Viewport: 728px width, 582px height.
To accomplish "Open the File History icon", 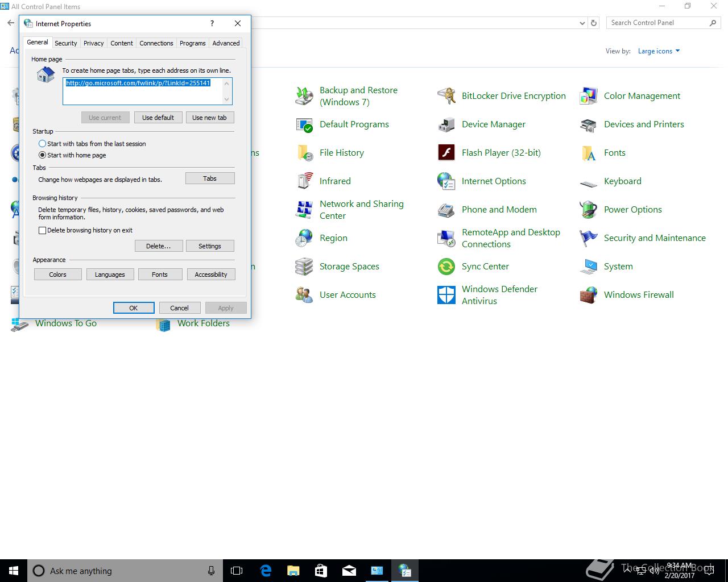I will coord(304,153).
